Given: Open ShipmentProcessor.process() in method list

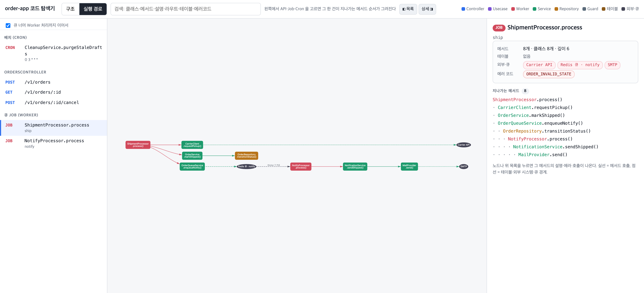Looking at the screenshot, I should click(527, 100).
